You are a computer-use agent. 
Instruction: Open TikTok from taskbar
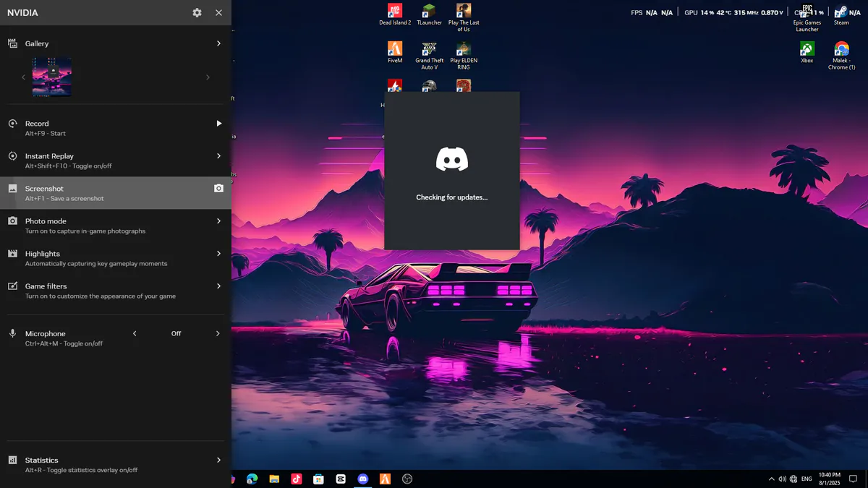click(297, 479)
